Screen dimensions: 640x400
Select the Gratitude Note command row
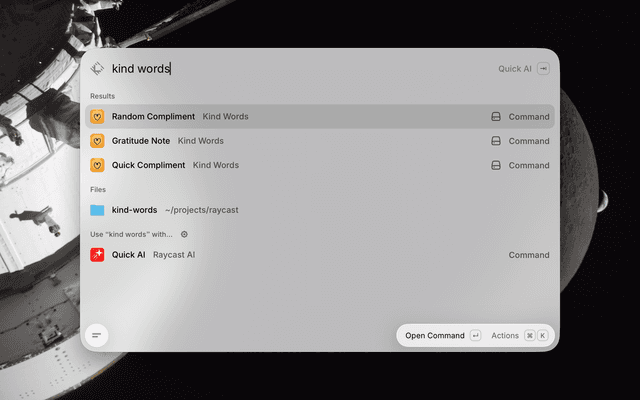click(320, 141)
